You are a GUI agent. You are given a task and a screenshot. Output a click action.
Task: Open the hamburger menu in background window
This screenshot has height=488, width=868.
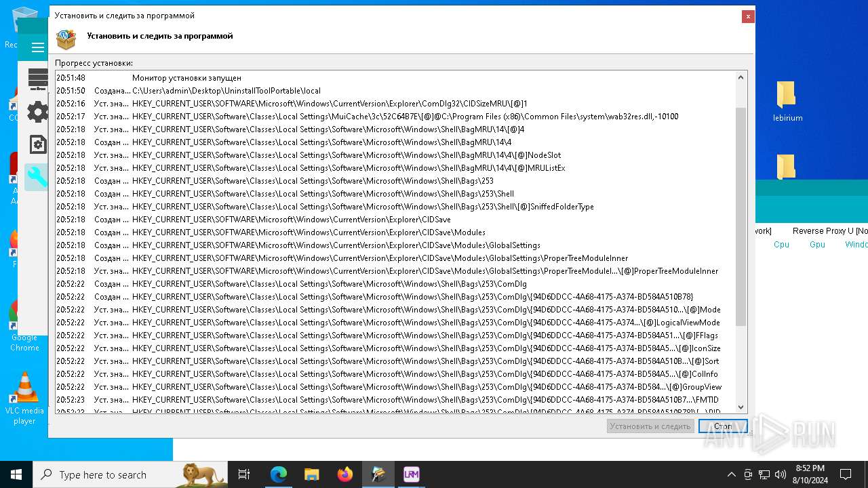(37, 47)
